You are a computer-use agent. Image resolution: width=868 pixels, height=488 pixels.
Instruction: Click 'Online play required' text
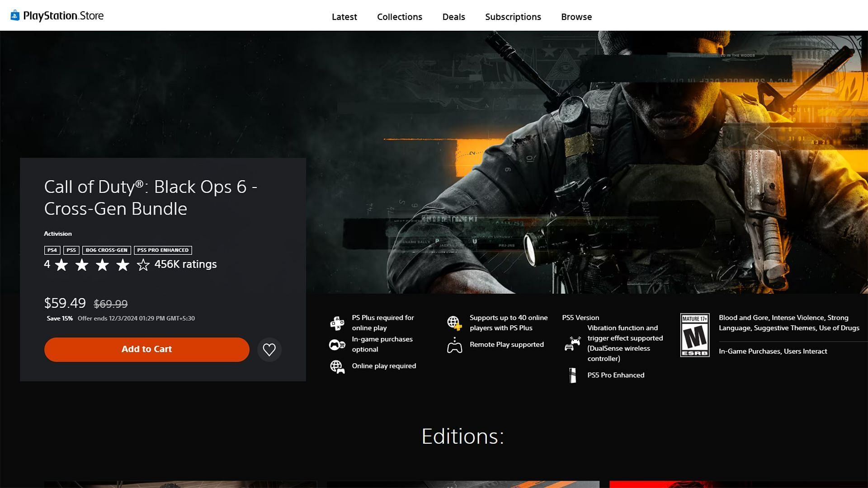pos(384,366)
